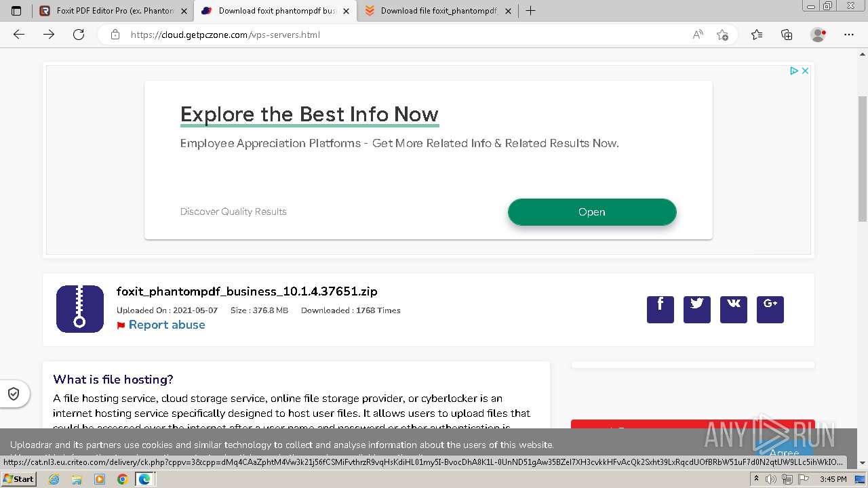Image resolution: width=868 pixels, height=488 pixels.
Task: Click the scrollbar down arrow
Action: click(863, 463)
